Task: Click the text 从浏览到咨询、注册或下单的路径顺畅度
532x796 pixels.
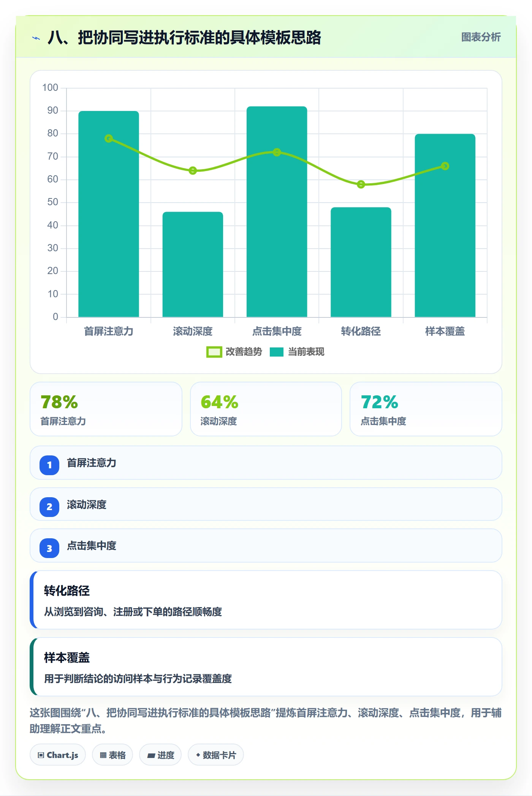Action: [133, 612]
